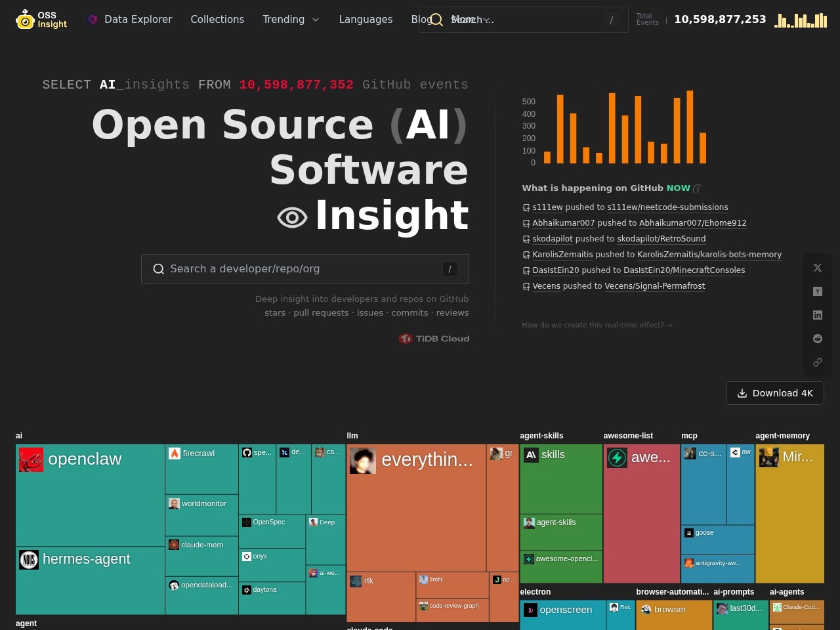Go to the Collections page

pyautogui.click(x=217, y=20)
